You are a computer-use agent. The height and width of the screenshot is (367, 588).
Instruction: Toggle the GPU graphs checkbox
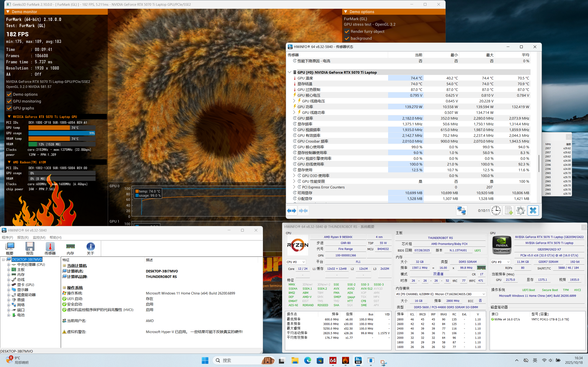coord(9,108)
